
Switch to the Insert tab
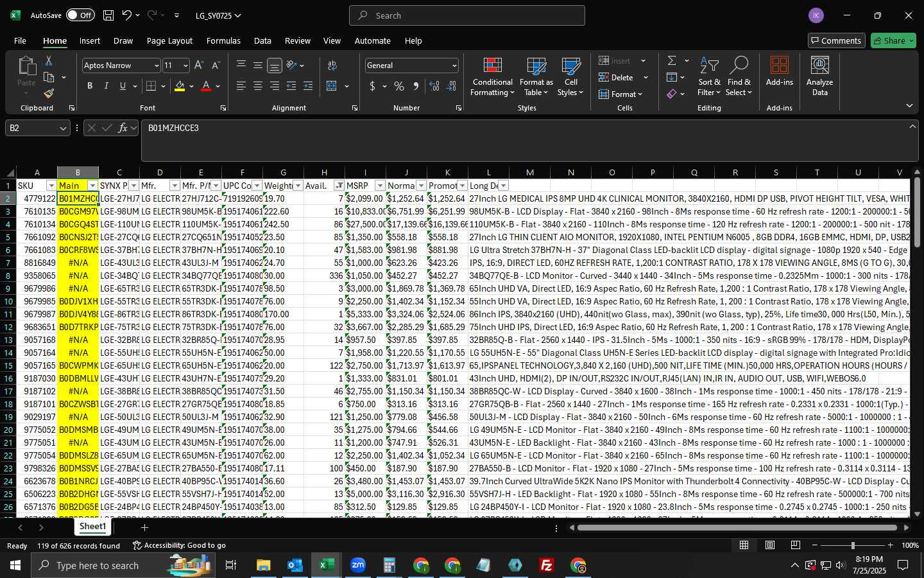point(90,40)
